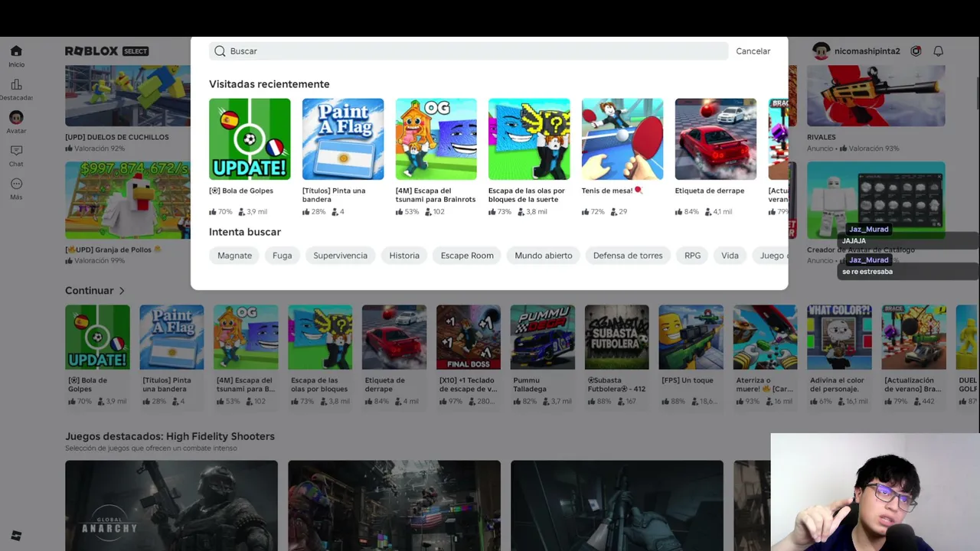
Task: Select the Supervivencia search suggestion
Action: [340, 256]
